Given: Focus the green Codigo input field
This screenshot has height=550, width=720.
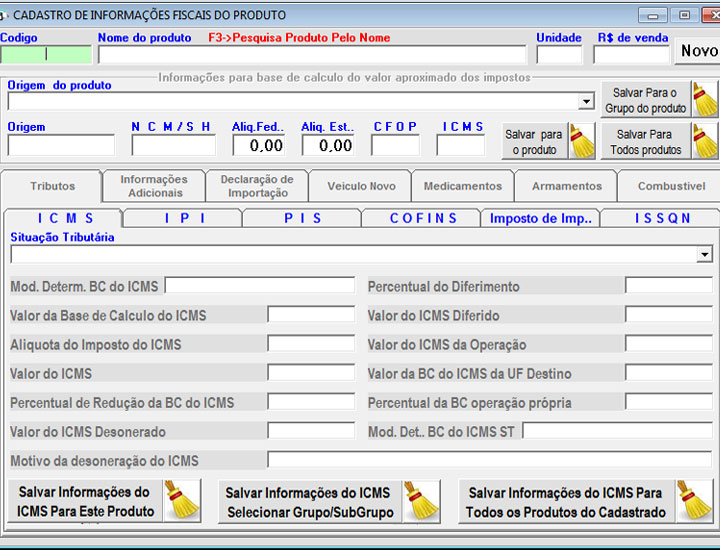Looking at the screenshot, I should [x=46, y=55].
